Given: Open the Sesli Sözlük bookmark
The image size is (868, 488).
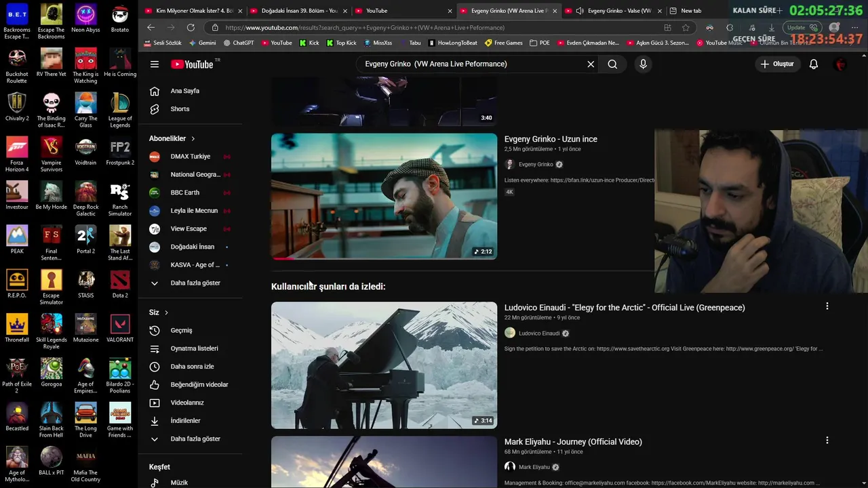Looking at the screenshot, I should (x=163, y=43).
